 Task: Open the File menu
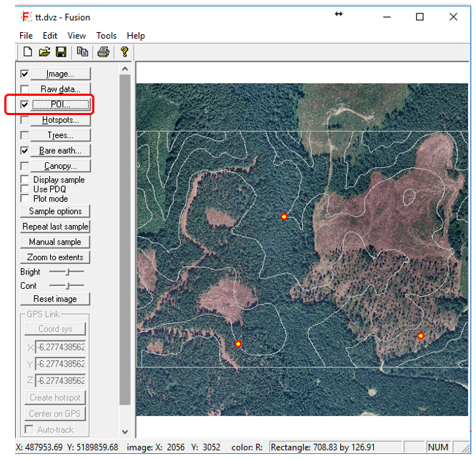point(26,35)
